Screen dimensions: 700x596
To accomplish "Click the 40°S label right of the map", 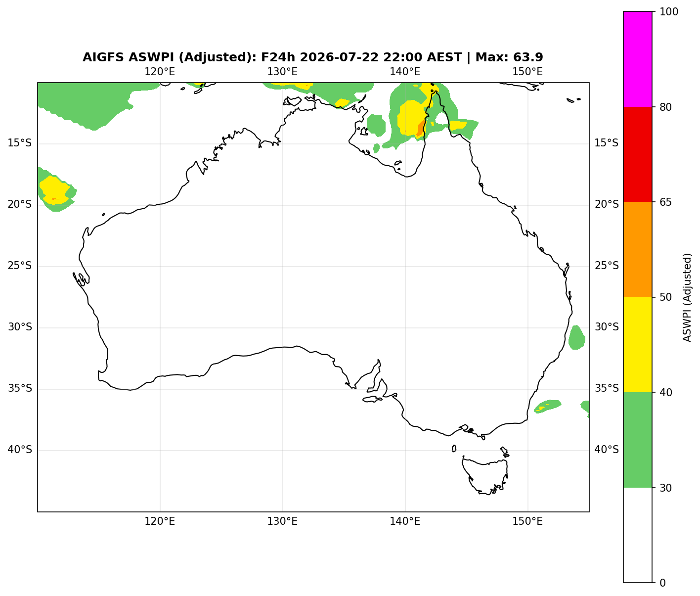I will 607,450.
